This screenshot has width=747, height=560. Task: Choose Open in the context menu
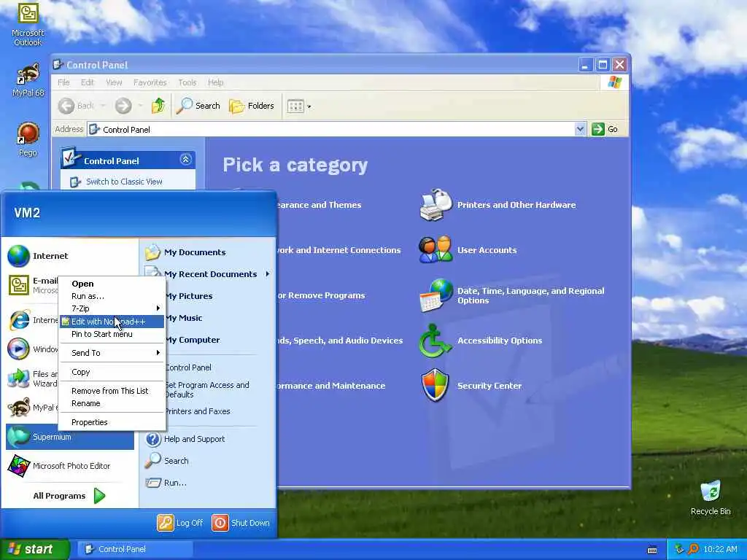112,284
